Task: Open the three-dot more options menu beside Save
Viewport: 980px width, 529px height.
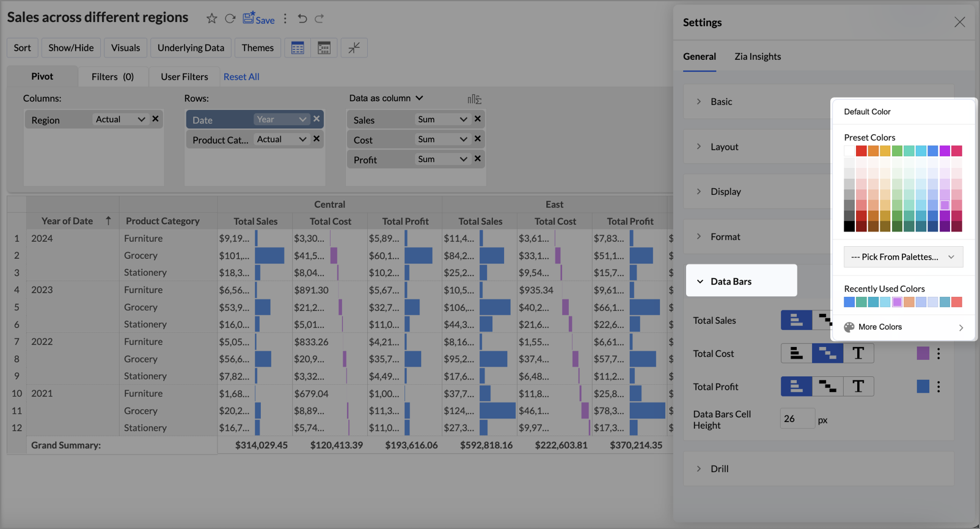Action: point(285,18)
